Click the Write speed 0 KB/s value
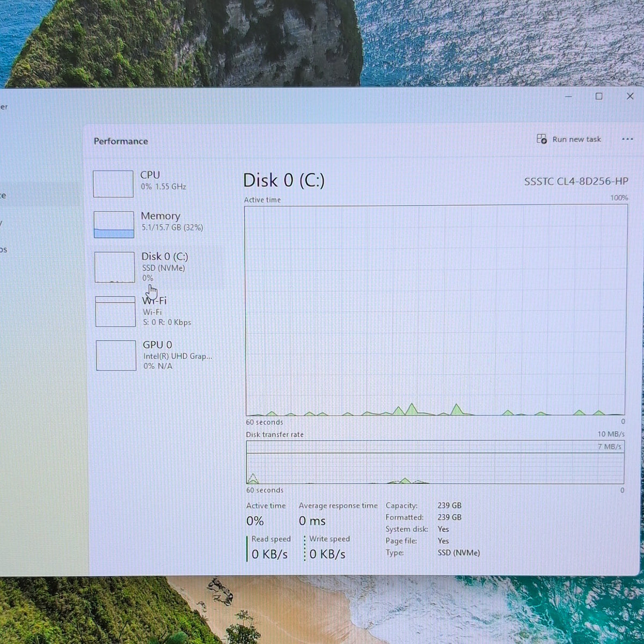The image size is (644, 644). [x=327, y=554]
